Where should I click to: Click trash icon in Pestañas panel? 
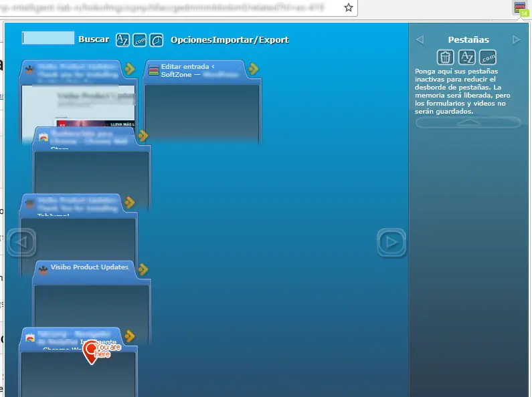pyautogui.click(x=445, y=57)
